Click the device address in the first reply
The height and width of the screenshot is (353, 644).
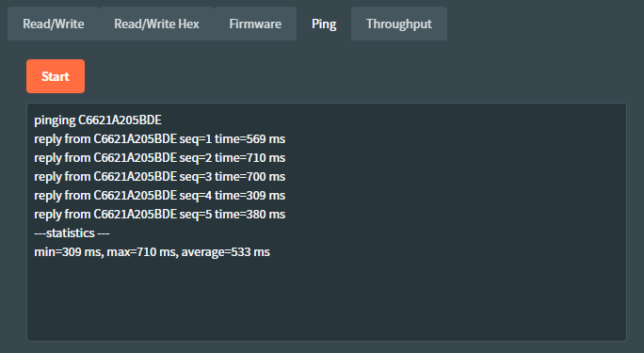point(136,139)
